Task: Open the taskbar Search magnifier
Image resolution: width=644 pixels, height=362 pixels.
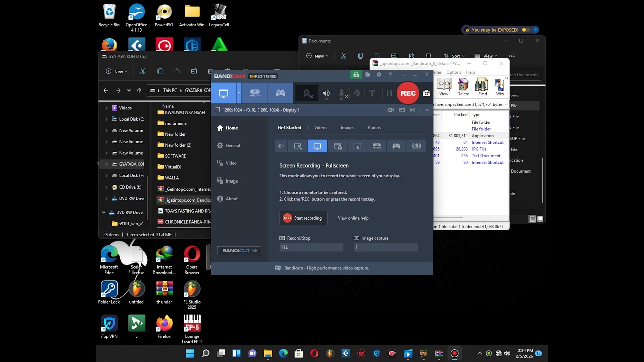Action: 205,353
